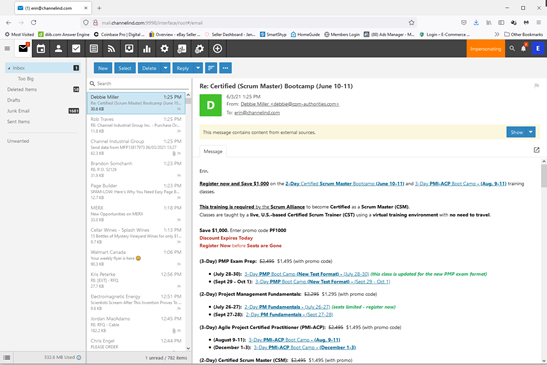Toggle flag on MERX message row
547x365 pixels.
[179, 220]
